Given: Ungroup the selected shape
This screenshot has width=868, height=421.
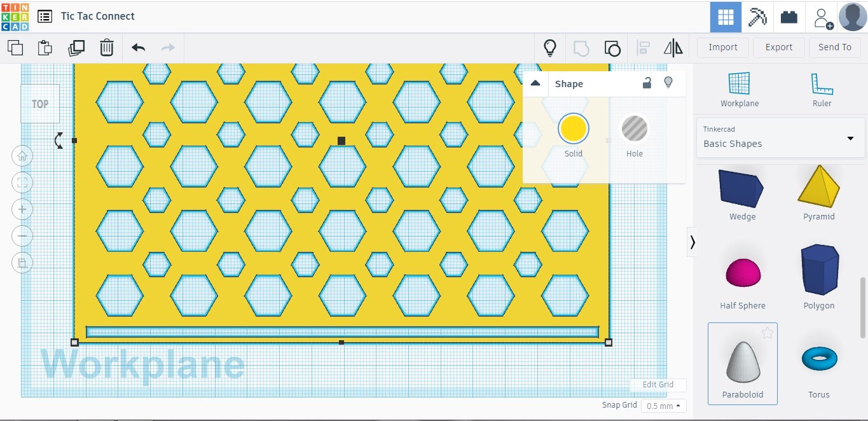Looking at the screenshot, I should 612,48.
